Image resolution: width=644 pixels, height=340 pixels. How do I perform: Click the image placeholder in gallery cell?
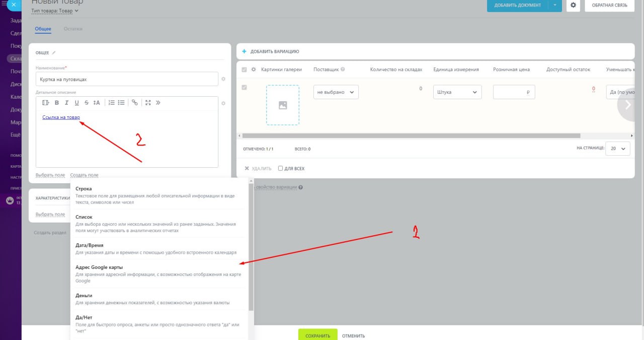point(283,105)
